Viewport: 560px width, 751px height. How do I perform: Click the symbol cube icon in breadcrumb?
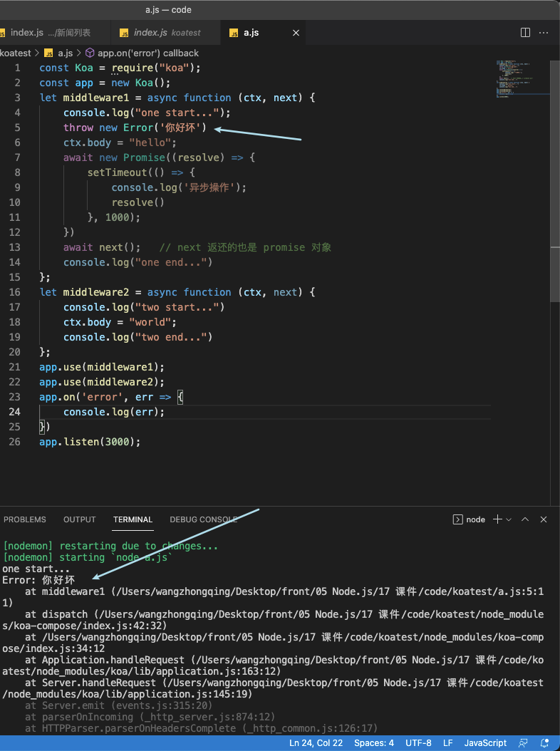(x=90, y=53)
